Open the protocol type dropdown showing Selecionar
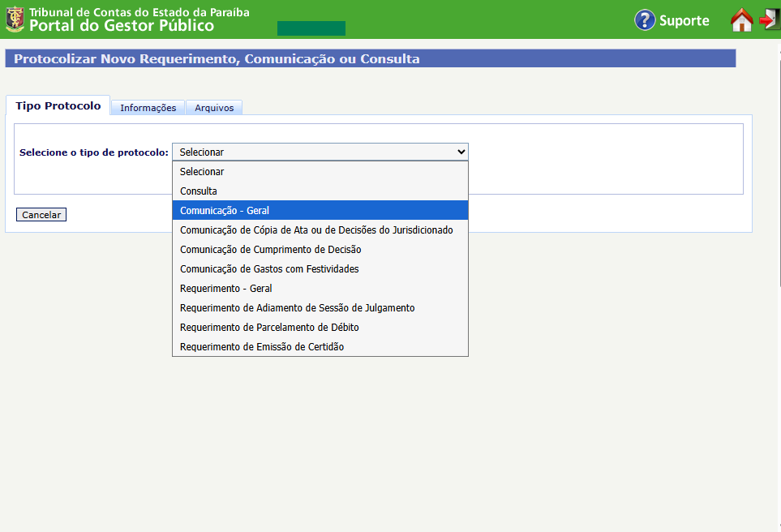 (320, 152)
